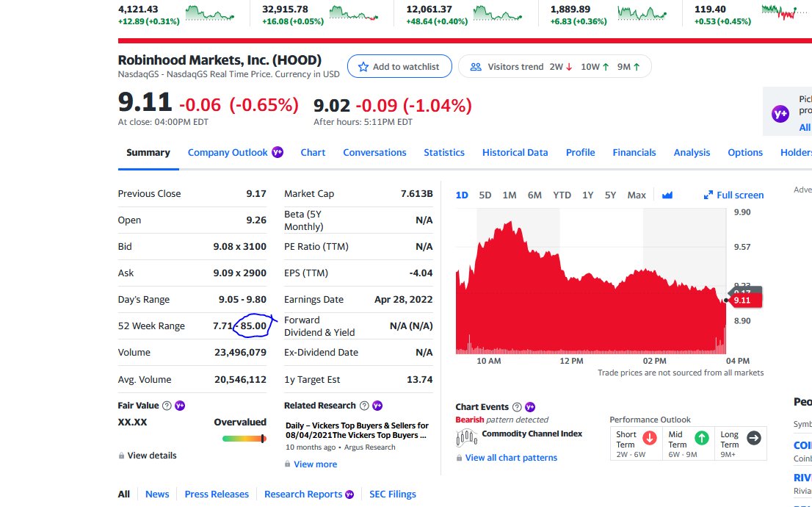The image size is (812, 507).
Task: Click the Visitors trend people icon
Action: coord(476,67)
